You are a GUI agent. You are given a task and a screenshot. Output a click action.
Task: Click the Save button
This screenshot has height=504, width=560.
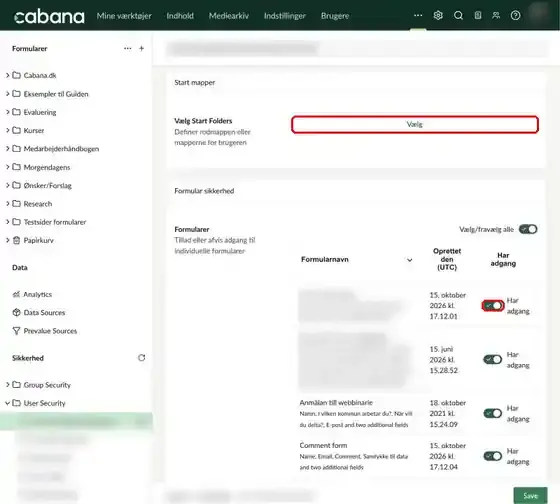pos(530,495)
